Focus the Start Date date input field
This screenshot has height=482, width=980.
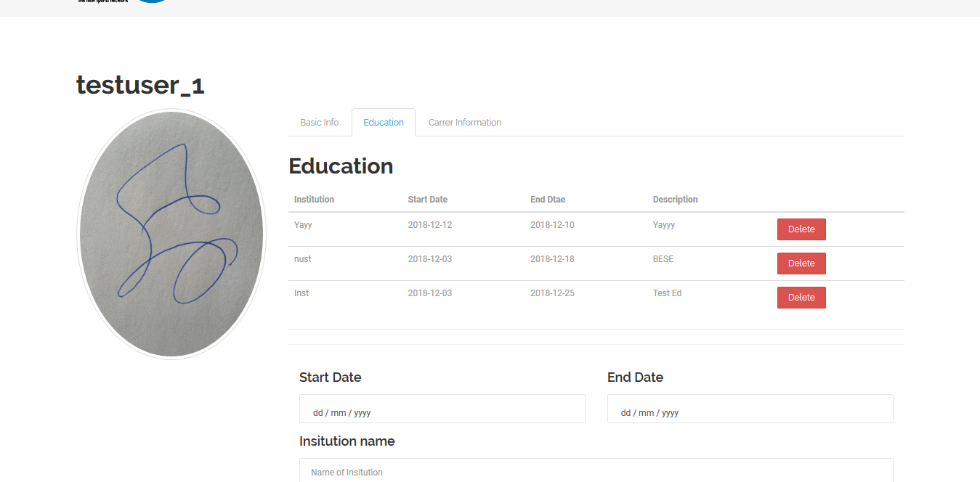coord(442,409)
